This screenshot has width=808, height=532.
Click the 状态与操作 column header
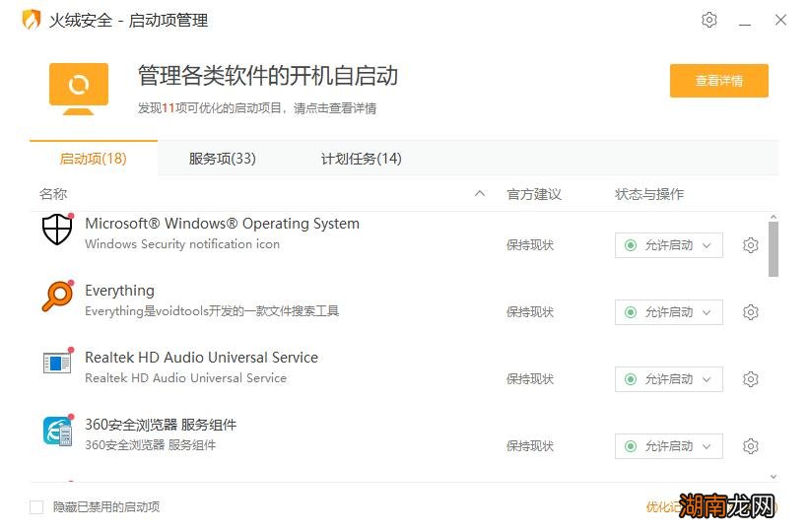(649, 194)
